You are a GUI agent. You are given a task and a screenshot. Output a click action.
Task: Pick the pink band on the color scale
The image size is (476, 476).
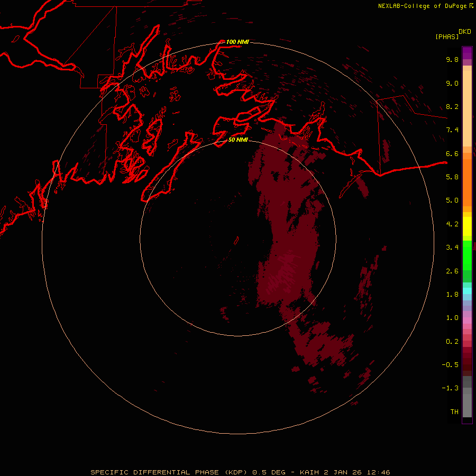tap(467, 321)
